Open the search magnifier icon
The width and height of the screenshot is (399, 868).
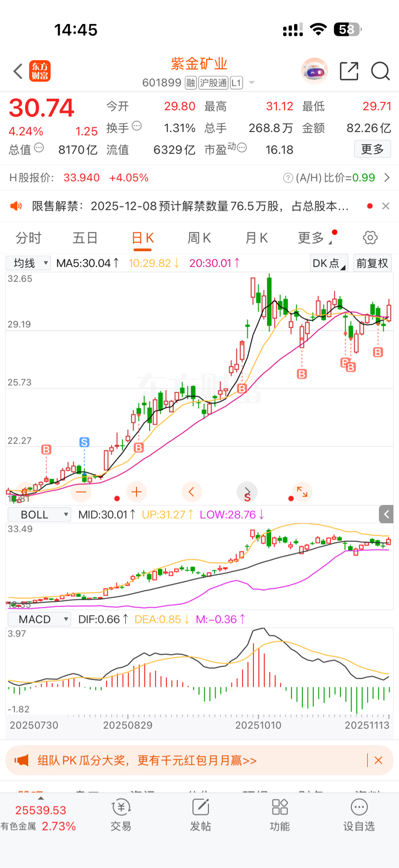coord(380,71)
